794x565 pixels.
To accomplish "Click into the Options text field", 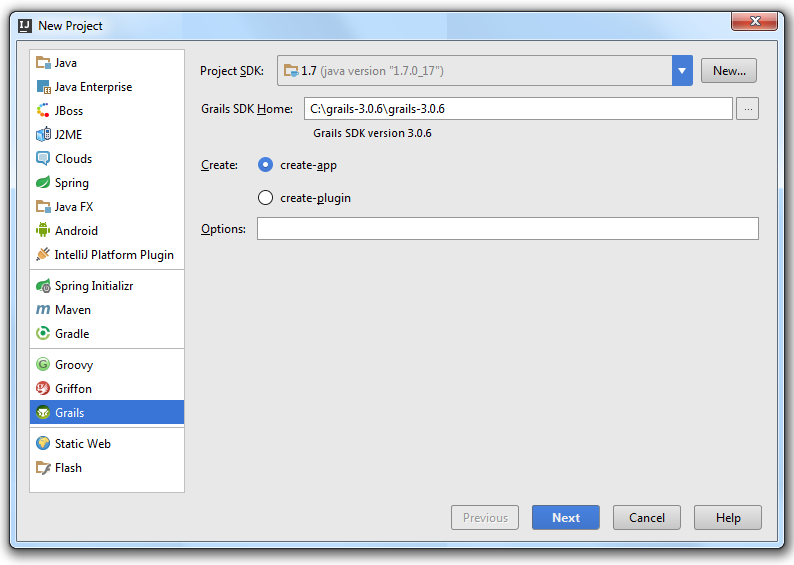I will (x=507, y=228).
